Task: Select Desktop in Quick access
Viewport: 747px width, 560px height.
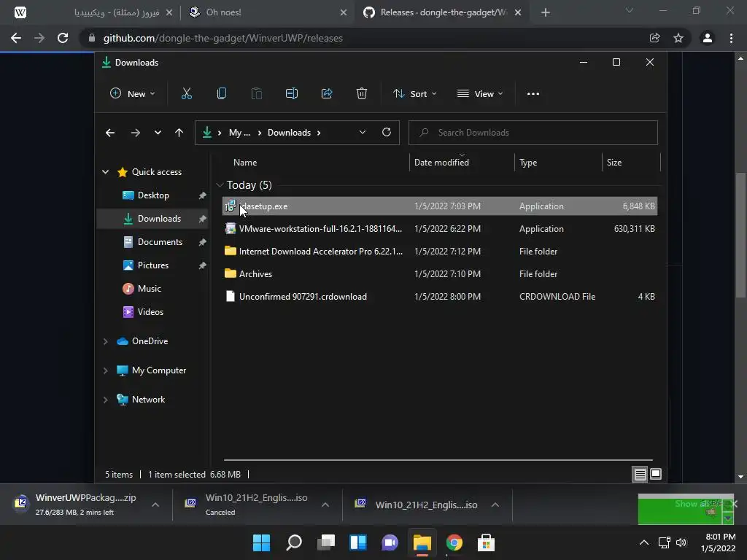Action: point(153,195)
